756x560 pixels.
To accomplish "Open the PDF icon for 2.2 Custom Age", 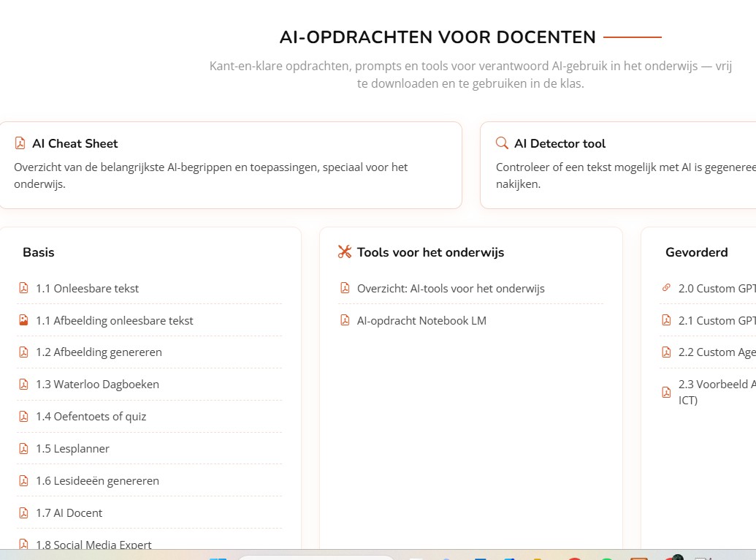I will 666,352.
